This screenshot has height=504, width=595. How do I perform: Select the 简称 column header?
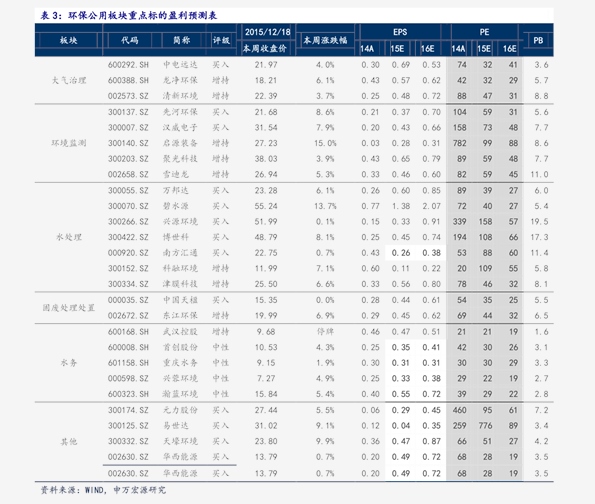[x=181, y=40]
